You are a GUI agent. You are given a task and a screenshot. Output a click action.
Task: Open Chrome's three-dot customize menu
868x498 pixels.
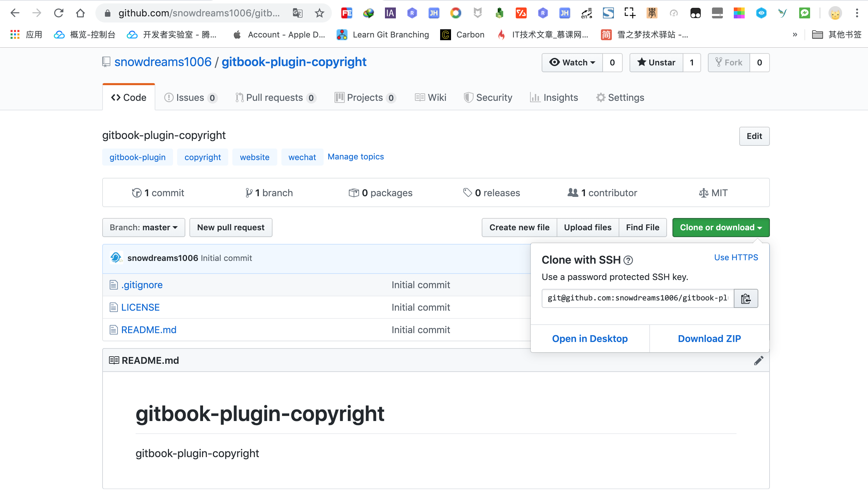pos(857,13)
